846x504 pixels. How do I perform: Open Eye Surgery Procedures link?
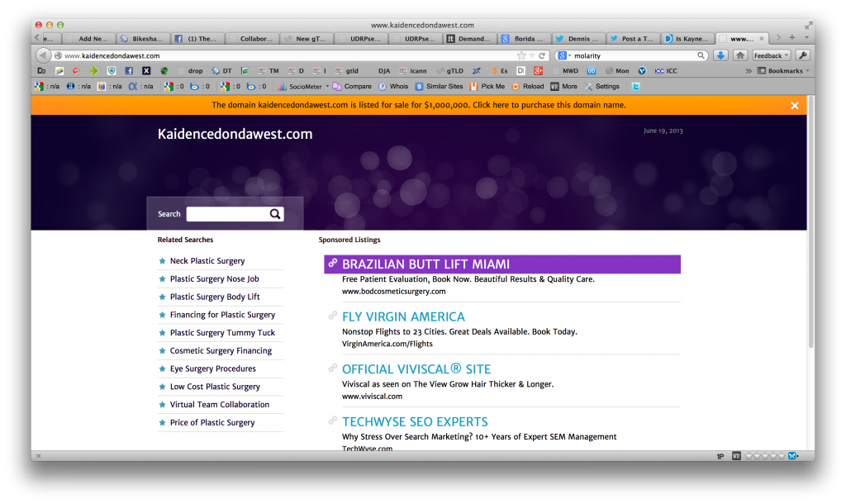point(212,368)
